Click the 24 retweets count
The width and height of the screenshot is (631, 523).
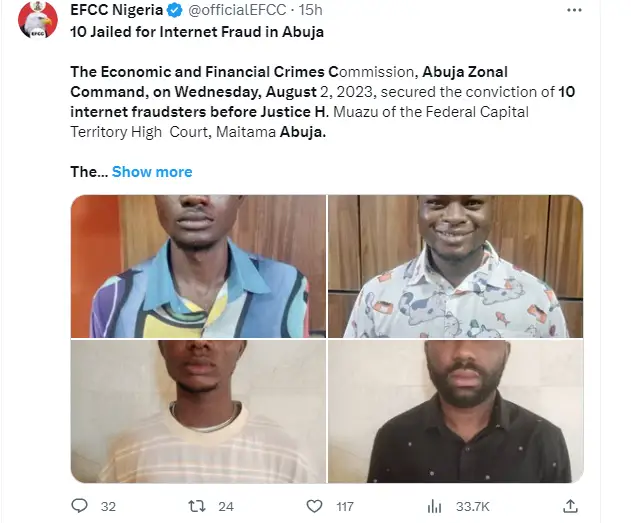pyautogui.click(x=227, y=507)
